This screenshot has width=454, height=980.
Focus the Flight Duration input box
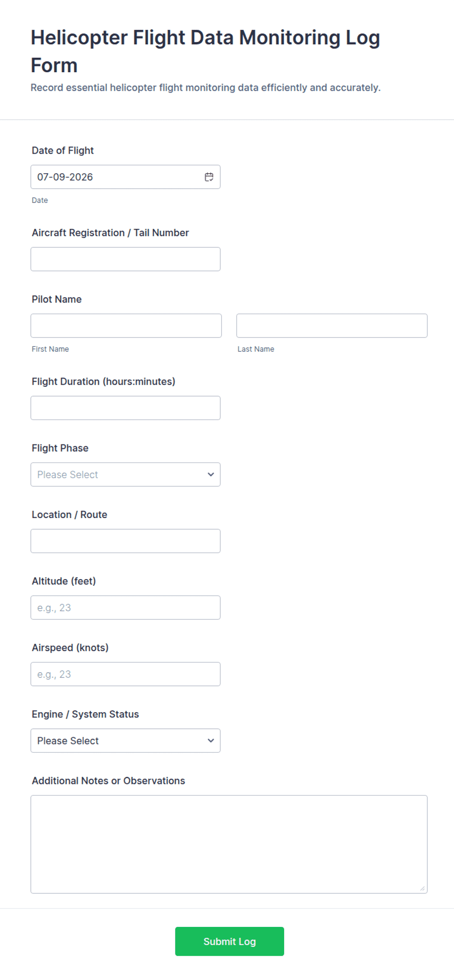pyautogui.click(x=125, y=408)
